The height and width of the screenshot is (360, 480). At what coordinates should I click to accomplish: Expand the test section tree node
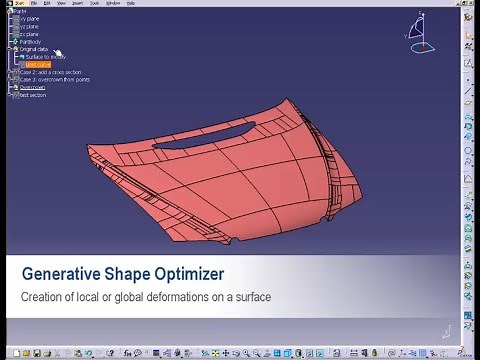[9, 95]
